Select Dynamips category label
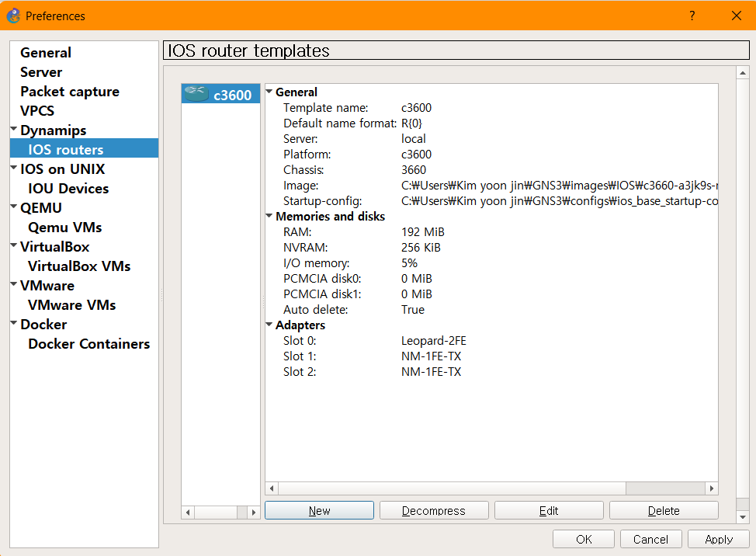The height and width of the screenshot is (556, 756). [54, 130]
